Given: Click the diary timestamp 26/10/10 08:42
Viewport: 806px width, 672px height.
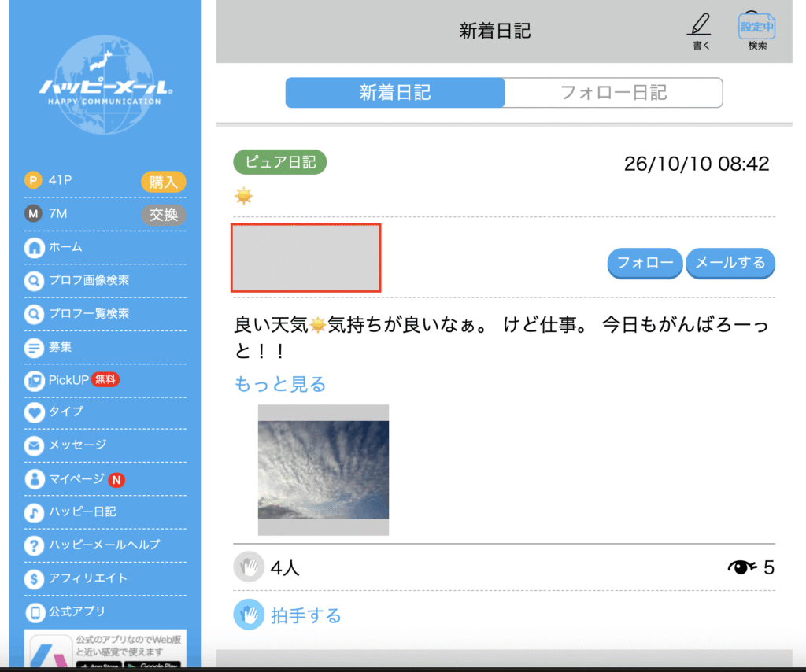Looking at the screenshot, I should pyautogui.click(x=697, y=164).
